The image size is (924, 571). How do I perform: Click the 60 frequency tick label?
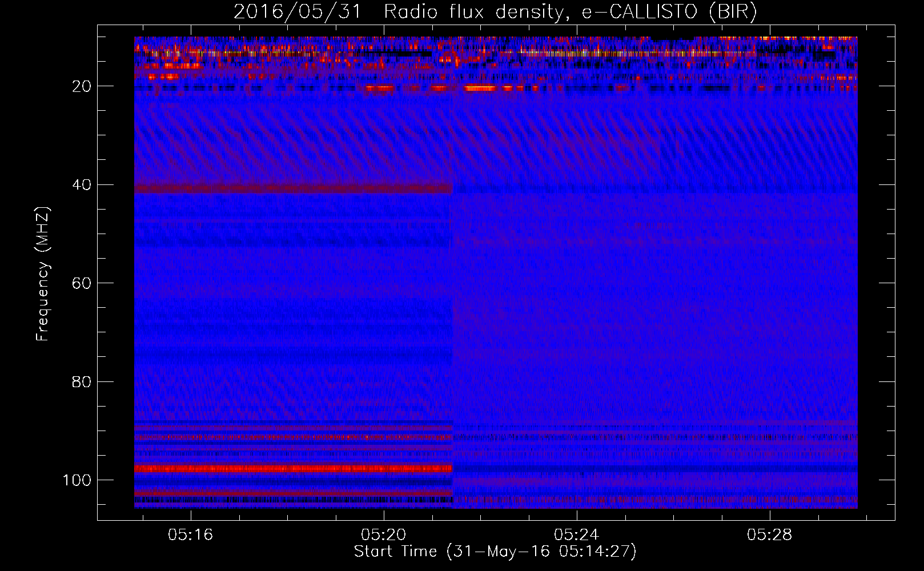coord(81,283)
